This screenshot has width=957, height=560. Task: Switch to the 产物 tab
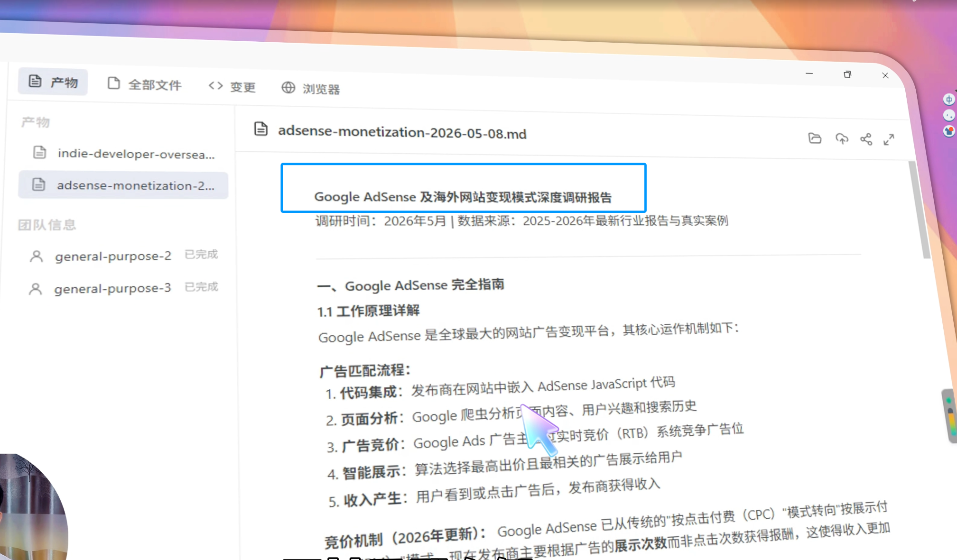(53, 82)
